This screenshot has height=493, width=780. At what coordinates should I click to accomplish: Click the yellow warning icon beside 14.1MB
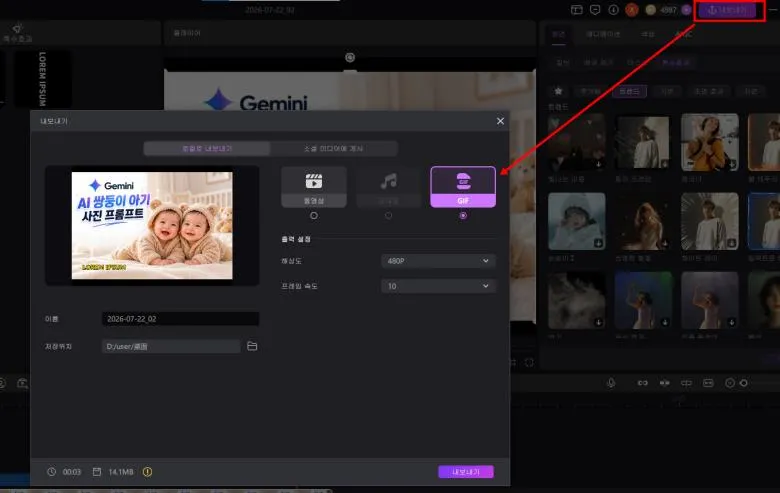pyautogui.click(x=147, y=472)
